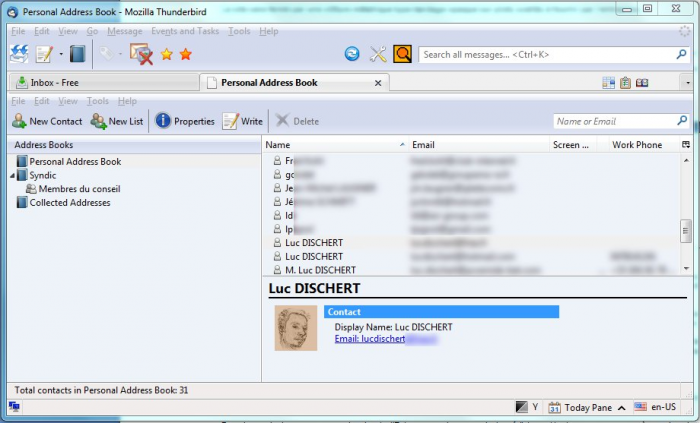The height and width of the screenshot is (423, 700).
Task: Click the Address Book toolbar icon
Action: tap(77, 54)
